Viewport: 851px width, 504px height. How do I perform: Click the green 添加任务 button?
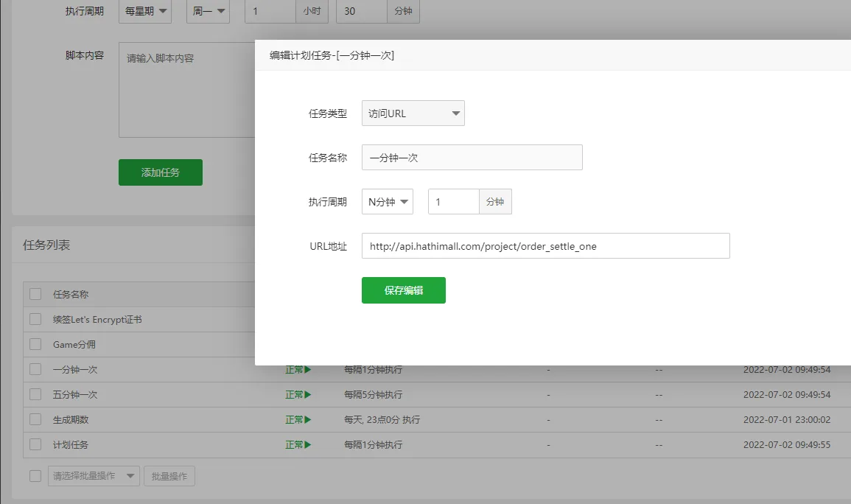click(x=161, y=172)
